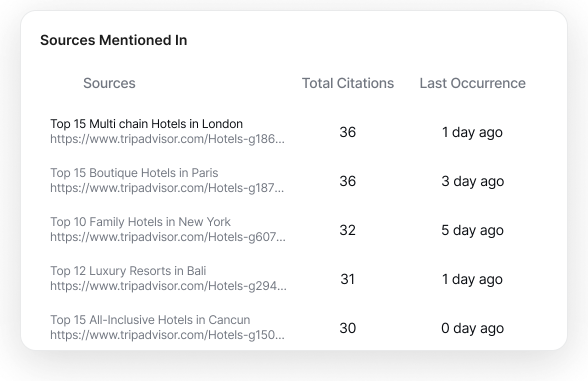This screenshot has height=381, width=588.
Task: Click the '0 day ago' occurrence cell
Action: [472, 328]
